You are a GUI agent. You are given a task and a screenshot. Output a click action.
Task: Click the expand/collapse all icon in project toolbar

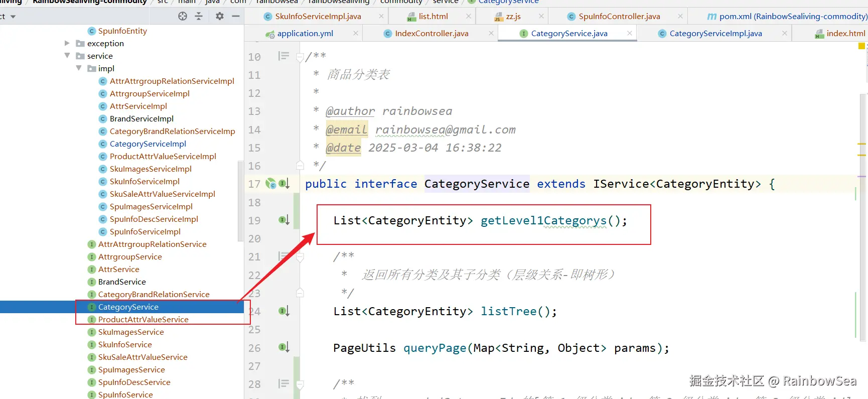click(x=199, y=16)
